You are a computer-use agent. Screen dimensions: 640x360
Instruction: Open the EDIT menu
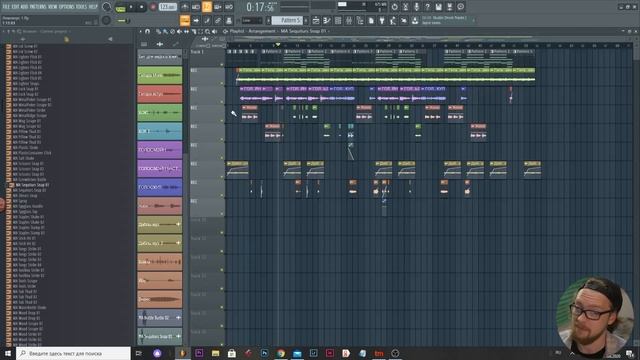(15, 7)
